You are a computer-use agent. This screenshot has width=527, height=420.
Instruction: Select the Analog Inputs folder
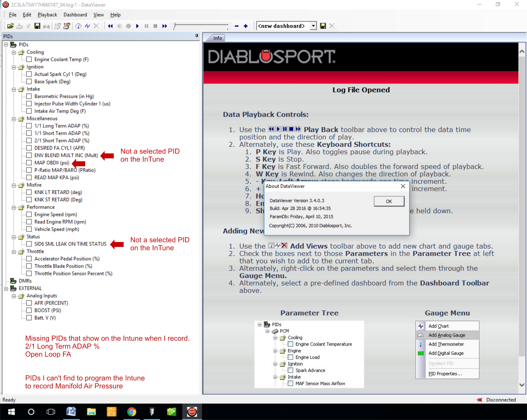(x=42, y=296)
